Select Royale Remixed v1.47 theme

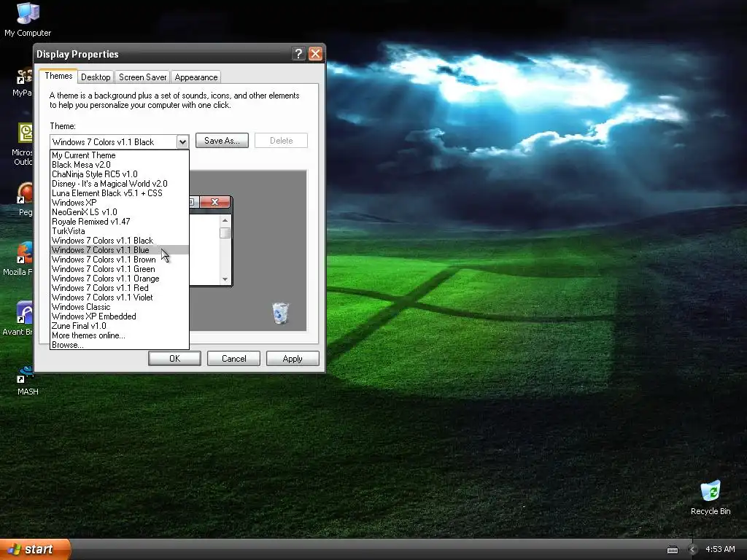click(120, 222)
